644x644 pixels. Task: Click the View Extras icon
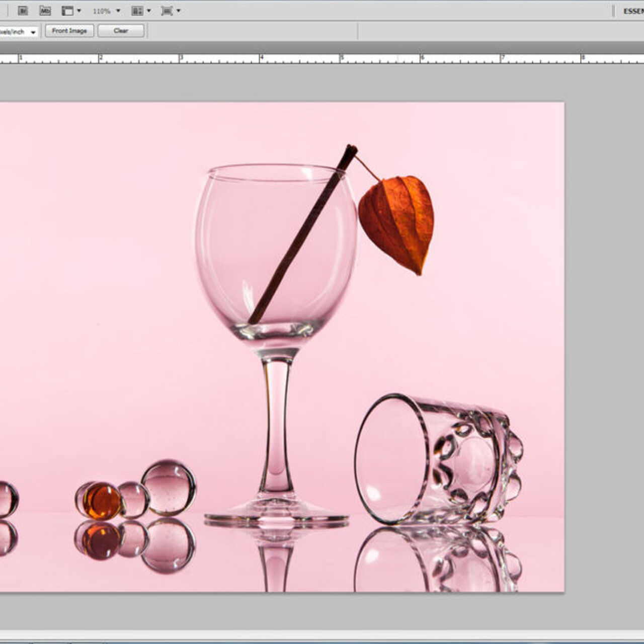tap(67, 11)
